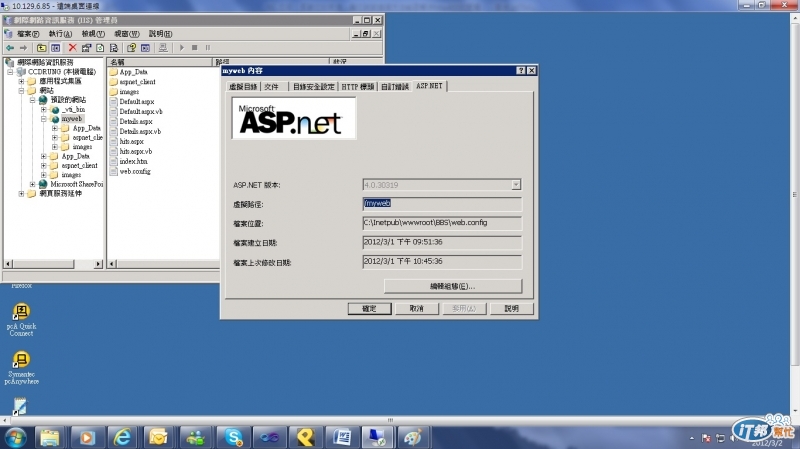The width and height of the screenshot is (800, 449).
Task: Click the Help question-mark toolbar icon
Action: click(131, 48)
